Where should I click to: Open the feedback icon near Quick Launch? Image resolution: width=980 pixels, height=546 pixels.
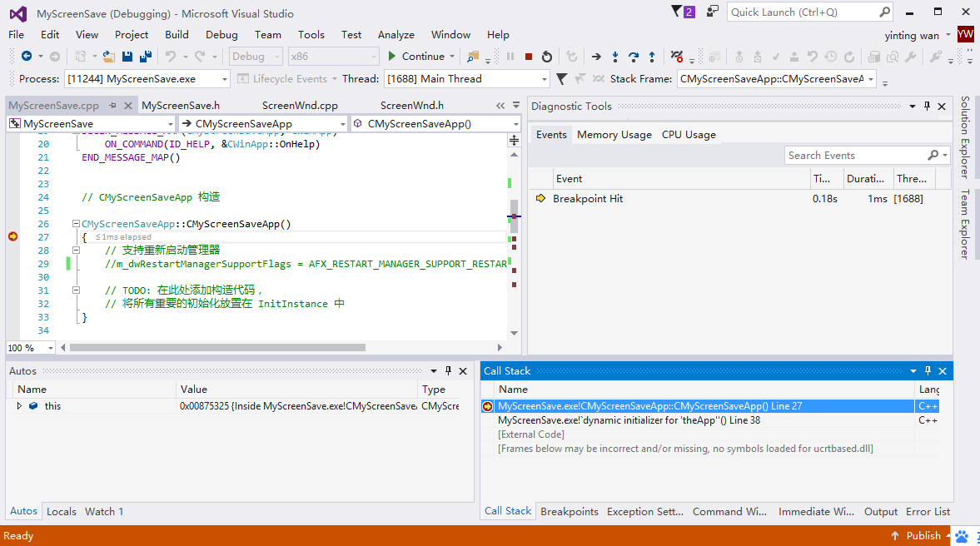(x=713, y=12)
